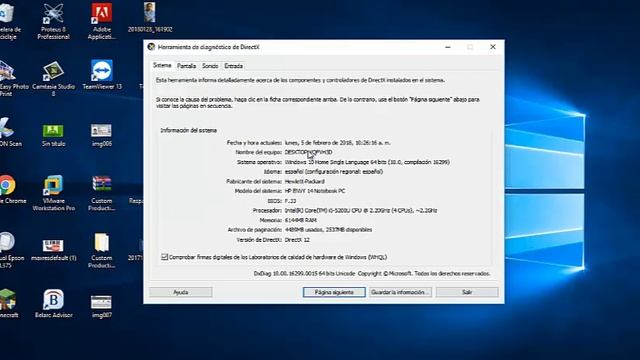640x360 pixels.
Task: Click the Salir button
Action: pyautogui.click(x=467, y=292)
